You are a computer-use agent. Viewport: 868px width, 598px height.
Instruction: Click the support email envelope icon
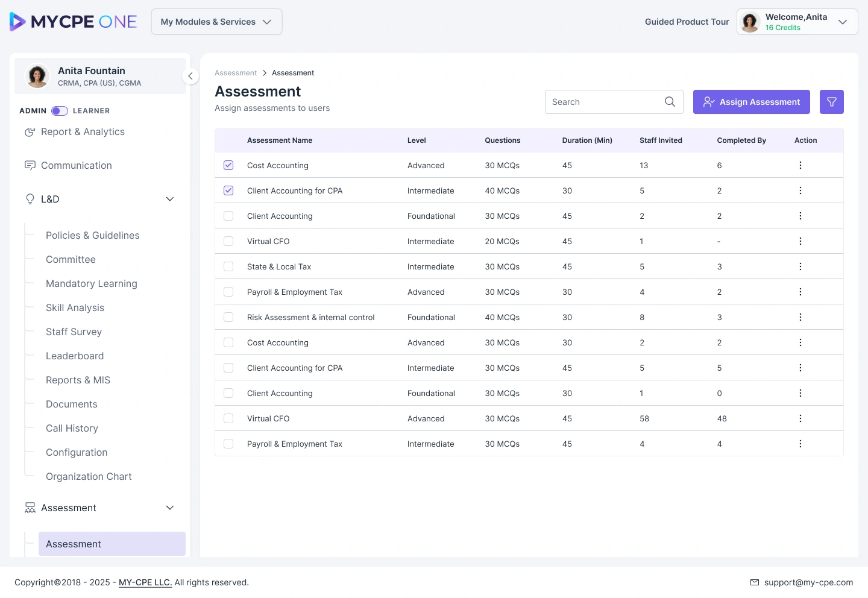[x=755, y=582]
